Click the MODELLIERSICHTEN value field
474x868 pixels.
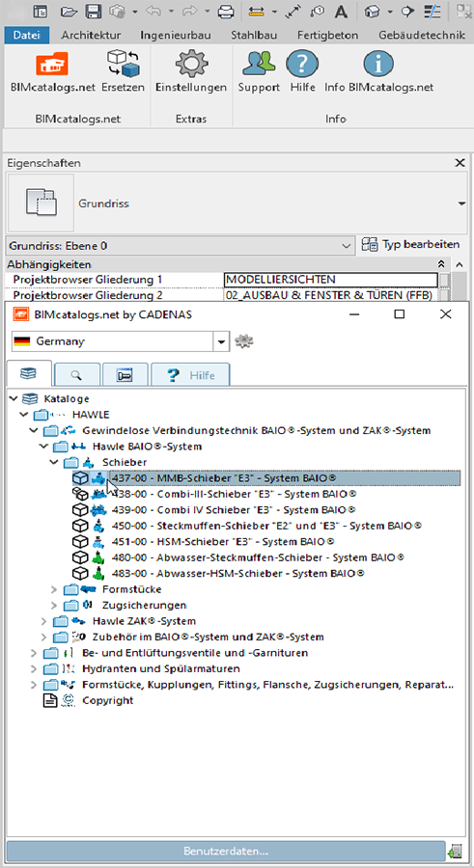coord(331,280)
